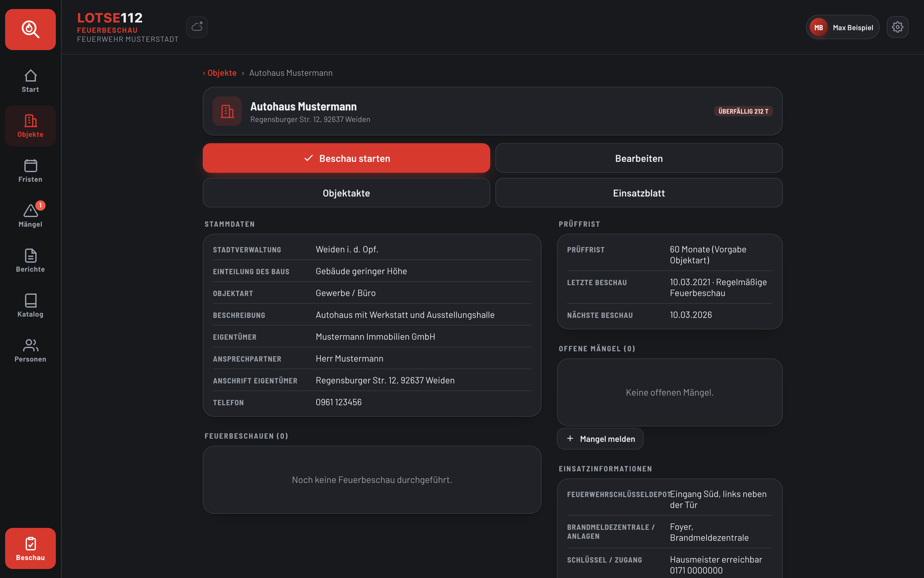
Task: Click the Autohaus Mustermann breadcrumb text
Action: (x=291, y=73)
